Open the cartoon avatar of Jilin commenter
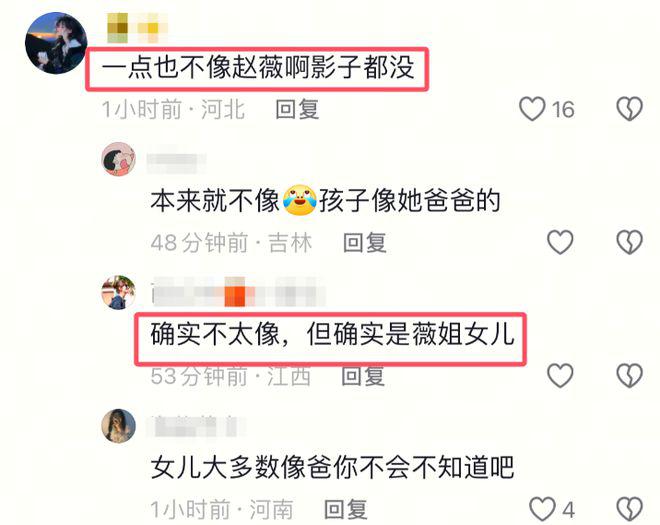This screenshot has height=525, width=660. [x=119, y=159]
